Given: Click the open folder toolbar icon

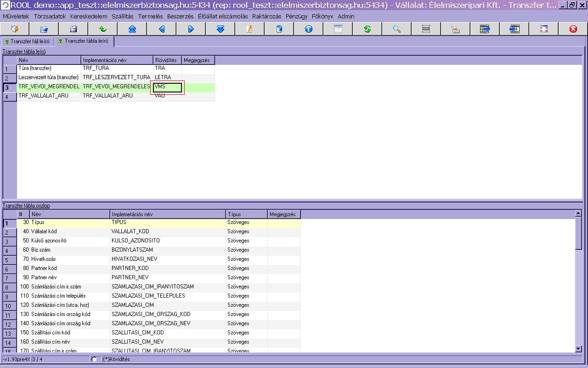Looking at the screenshot, I should [x=44, y=29].
